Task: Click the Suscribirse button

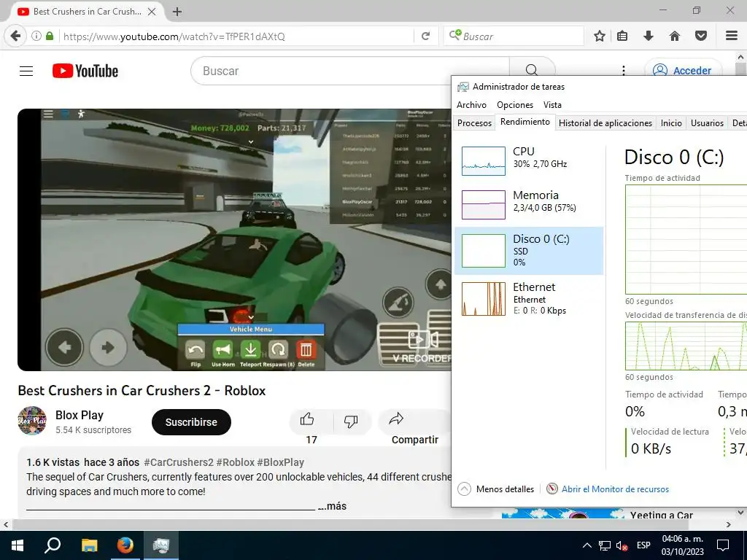Action: (x=191, y=422)
